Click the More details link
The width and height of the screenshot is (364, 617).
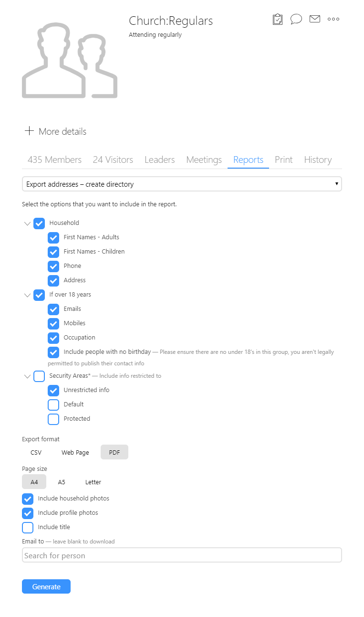62,131
